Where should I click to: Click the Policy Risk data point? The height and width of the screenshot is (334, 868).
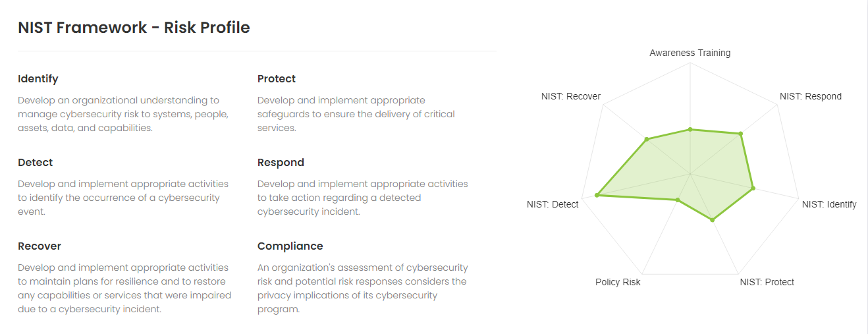677,200
